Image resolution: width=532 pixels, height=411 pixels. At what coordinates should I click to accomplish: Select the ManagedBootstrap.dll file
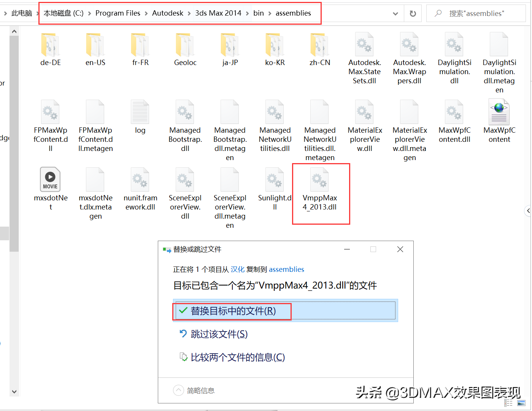click(185, 112)
